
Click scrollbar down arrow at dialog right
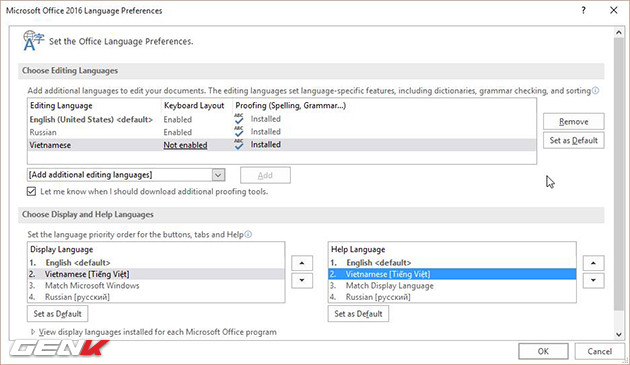(x=619, y=334)
